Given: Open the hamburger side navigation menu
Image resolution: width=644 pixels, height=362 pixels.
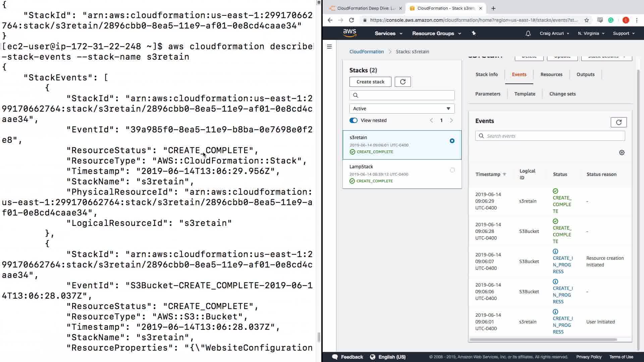Looking at the screenshot, I should [x=329, y=47].
